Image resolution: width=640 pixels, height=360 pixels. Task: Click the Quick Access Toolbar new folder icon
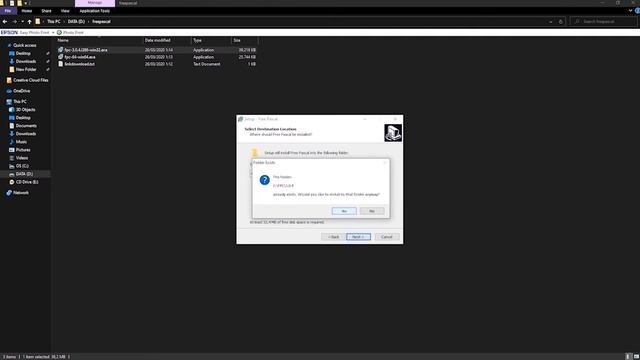(19, 3)
